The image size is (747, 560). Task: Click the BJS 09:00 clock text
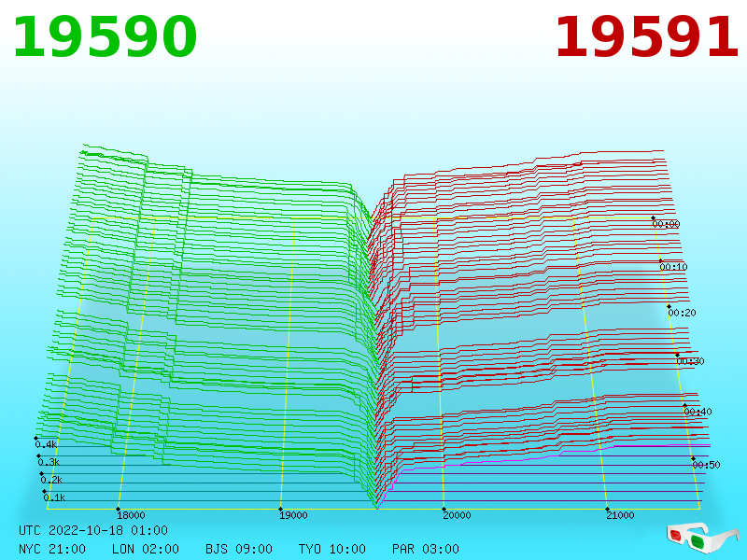point(239,549)
